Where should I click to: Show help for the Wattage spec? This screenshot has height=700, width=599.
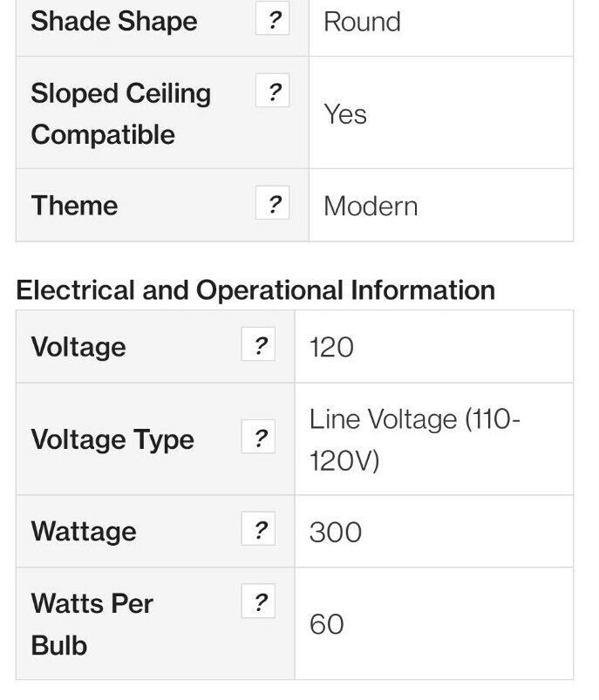[x=258, y=528]
